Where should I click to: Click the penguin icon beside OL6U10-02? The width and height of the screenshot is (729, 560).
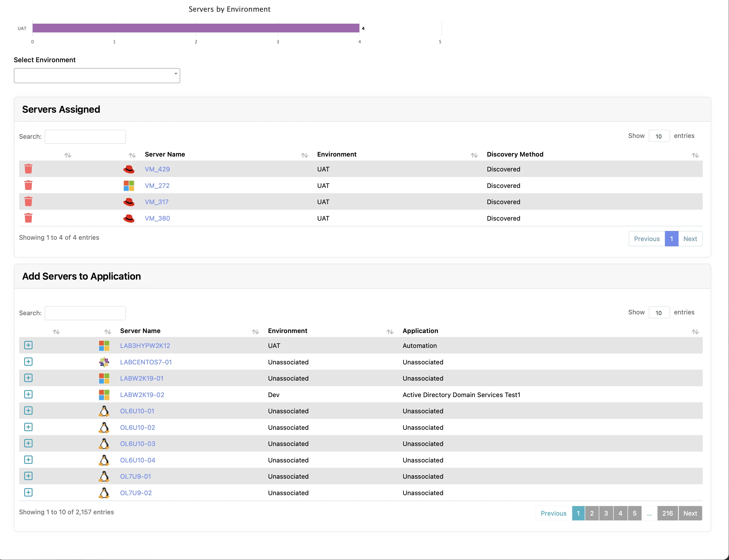(104, 427)
